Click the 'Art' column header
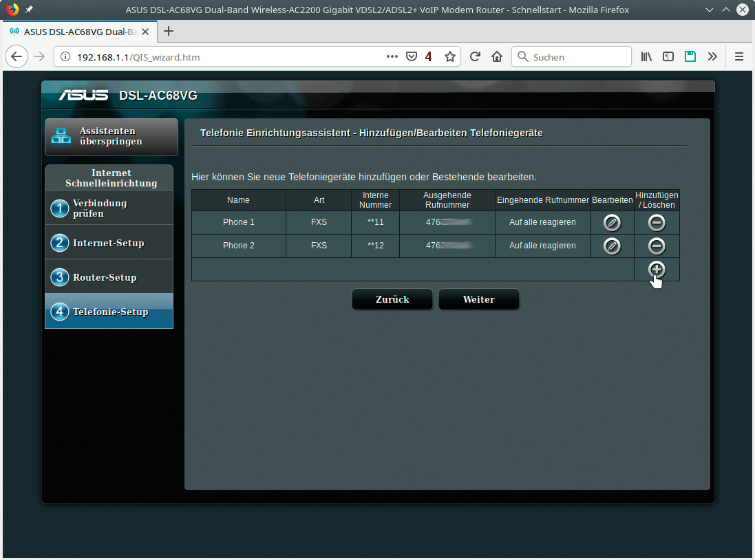The image size is (755, 560). (x=319, y=200)
